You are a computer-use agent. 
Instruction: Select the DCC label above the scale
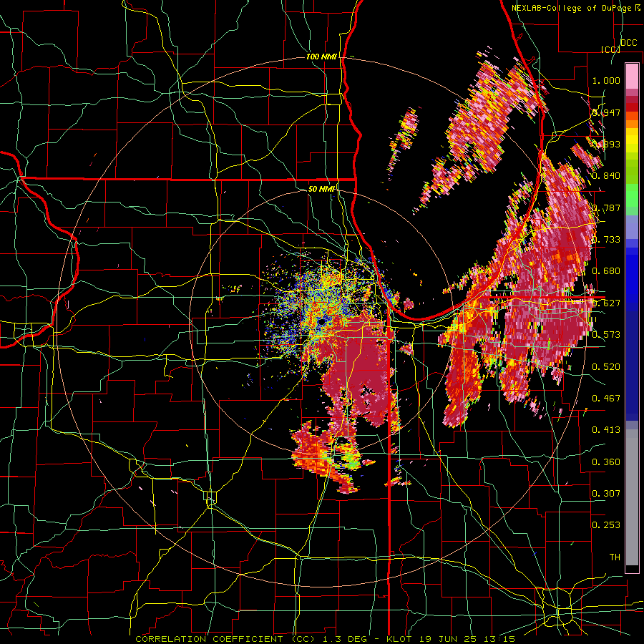(628, 43)
